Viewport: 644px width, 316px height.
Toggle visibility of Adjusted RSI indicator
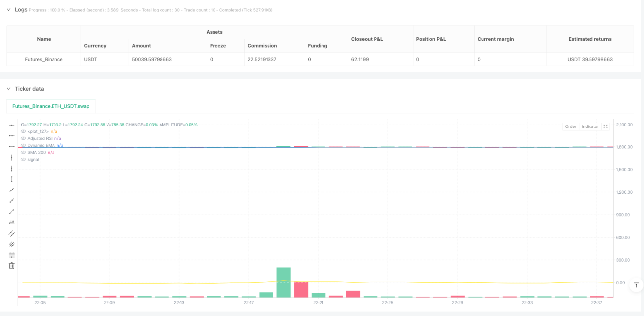tap(23, 138)
